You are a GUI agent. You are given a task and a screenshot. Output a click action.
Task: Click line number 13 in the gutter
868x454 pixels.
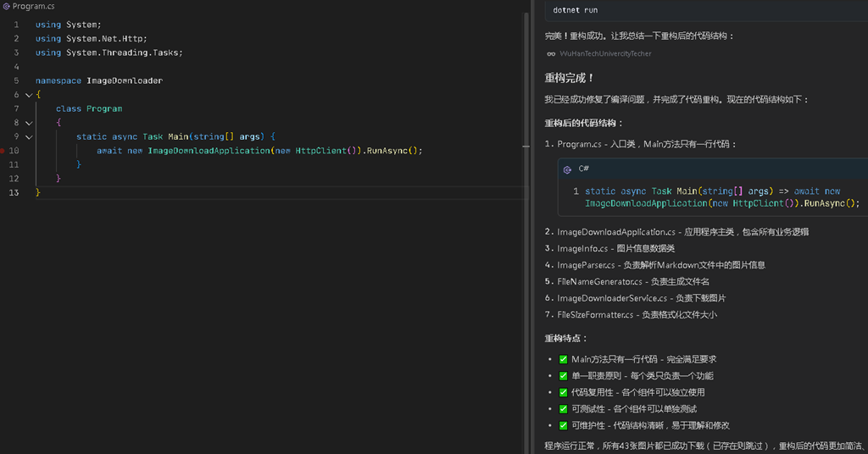tap(14, 192)
